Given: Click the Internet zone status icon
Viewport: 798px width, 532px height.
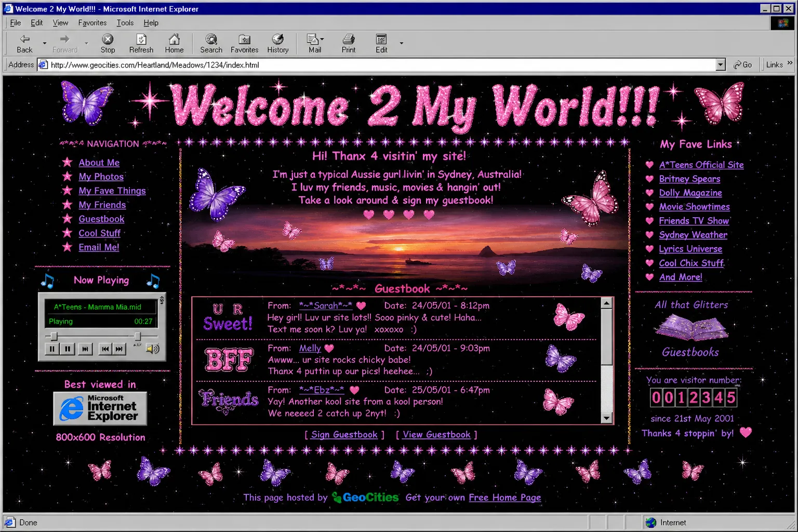Looking at the screenshot, I should tap(651, 523).
